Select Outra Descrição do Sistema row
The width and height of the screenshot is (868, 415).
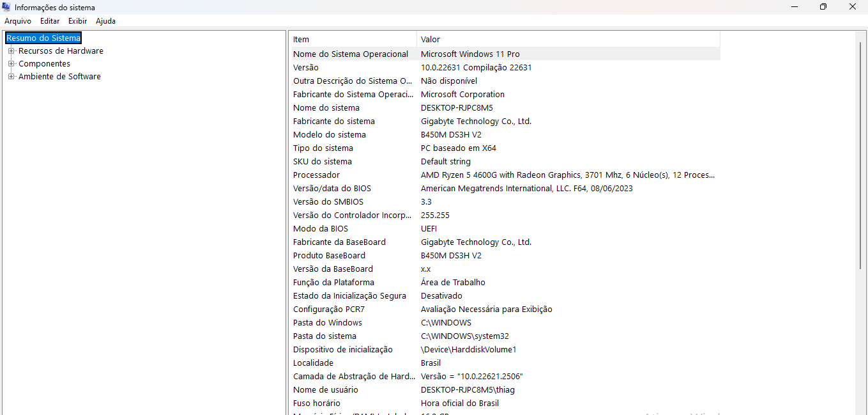pos(505,81)
